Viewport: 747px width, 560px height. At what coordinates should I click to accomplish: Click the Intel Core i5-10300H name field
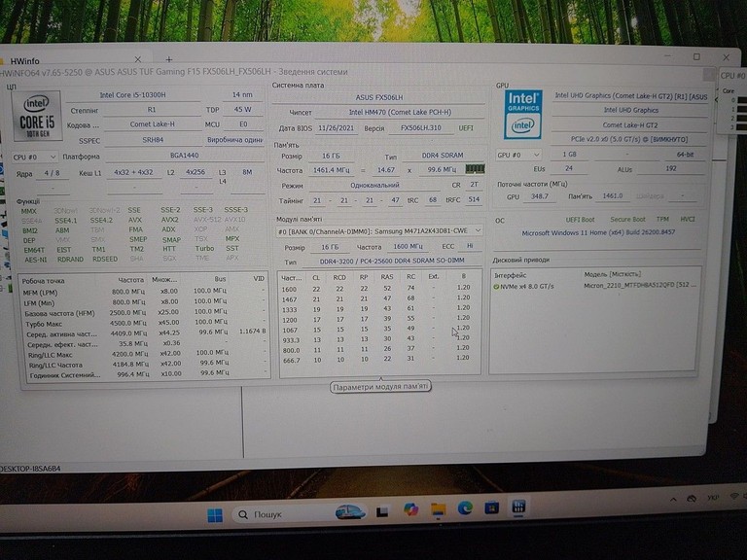[133, 95]
